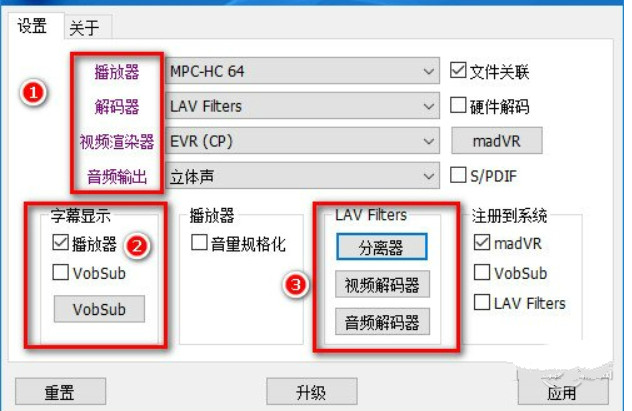Open the 音频解码器 settings button
Screen dimensions: 632x411
tap(383, 322)
